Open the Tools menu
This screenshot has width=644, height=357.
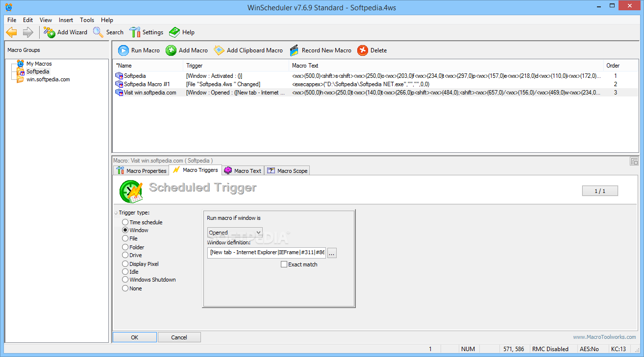tap(87, 20)
